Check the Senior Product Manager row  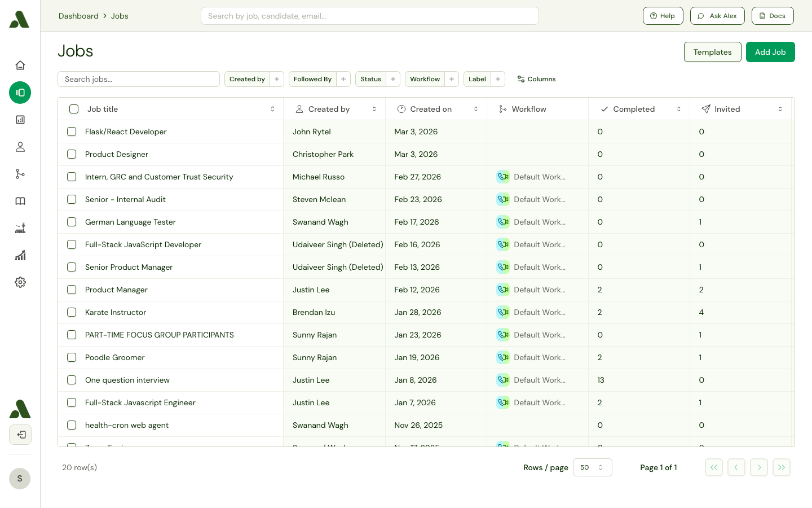[x=72, y=267]
